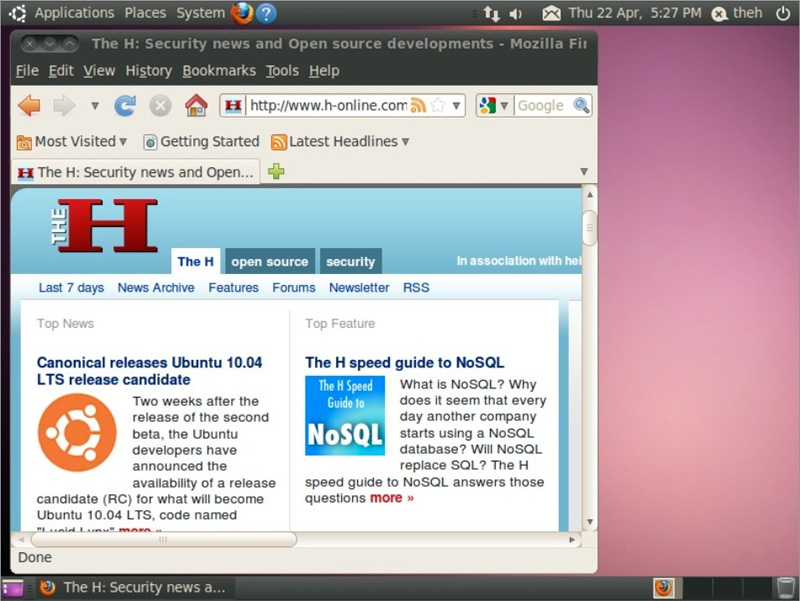Open the mail envelope indicator

[551, 13]
